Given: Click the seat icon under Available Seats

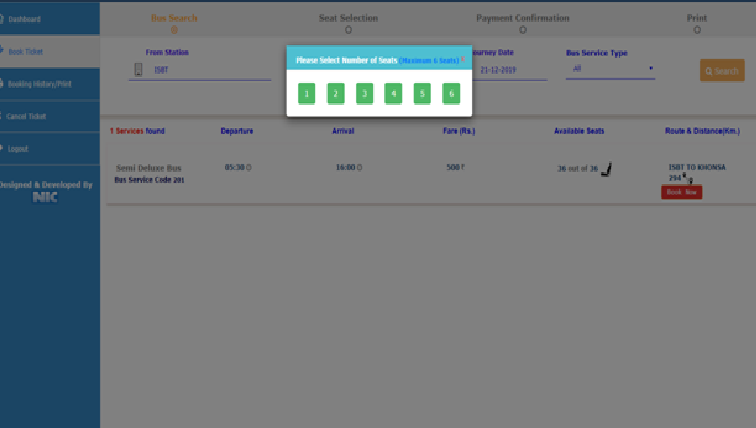Looking at the screenshot, I should (x=606, y=168).
